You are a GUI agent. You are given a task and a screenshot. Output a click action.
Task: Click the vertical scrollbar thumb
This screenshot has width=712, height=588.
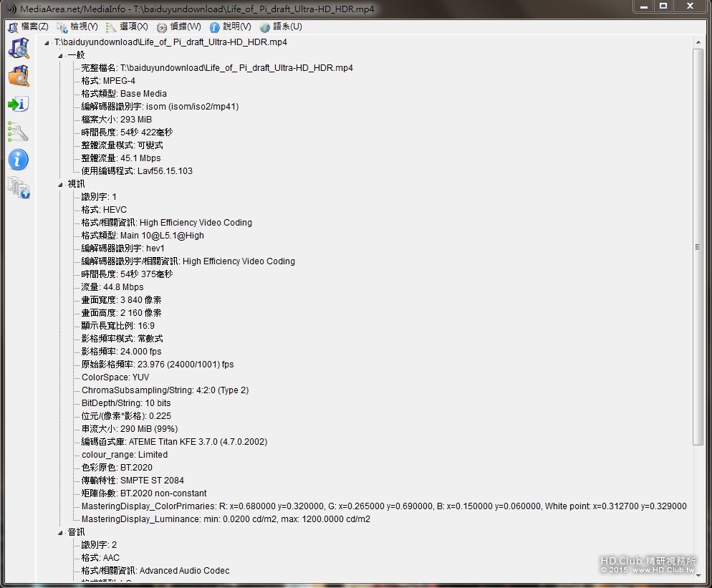[x=698, y=247]
